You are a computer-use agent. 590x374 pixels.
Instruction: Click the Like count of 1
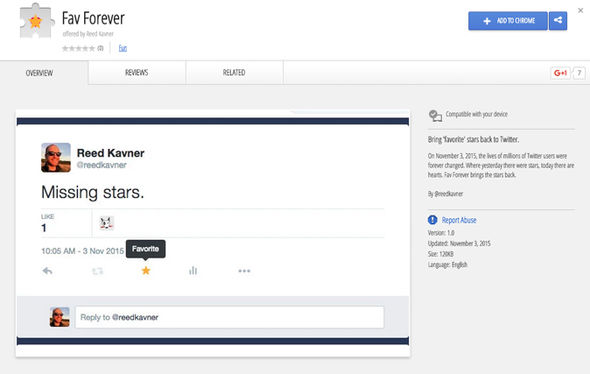click(44, 228)
